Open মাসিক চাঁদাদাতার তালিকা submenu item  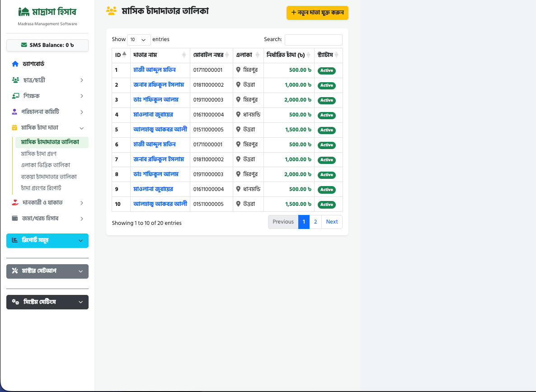52,142
